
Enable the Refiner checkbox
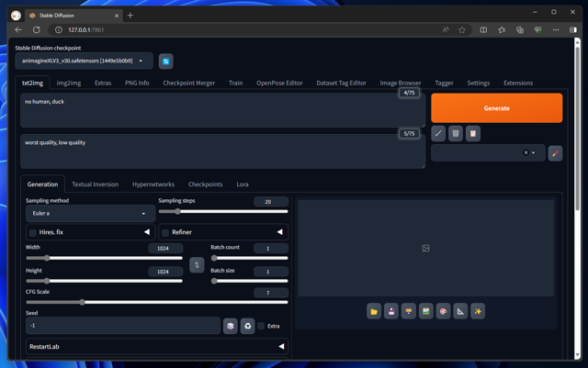click(165, 233)
